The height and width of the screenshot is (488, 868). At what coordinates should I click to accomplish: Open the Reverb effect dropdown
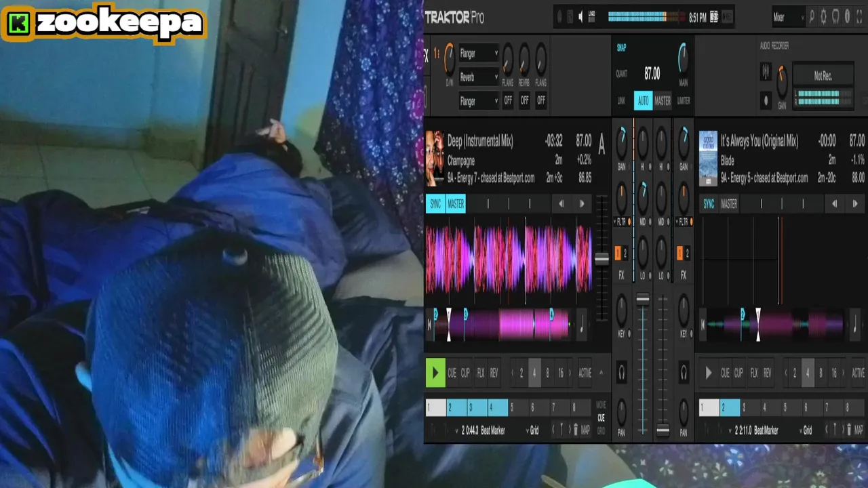(479, 77)
